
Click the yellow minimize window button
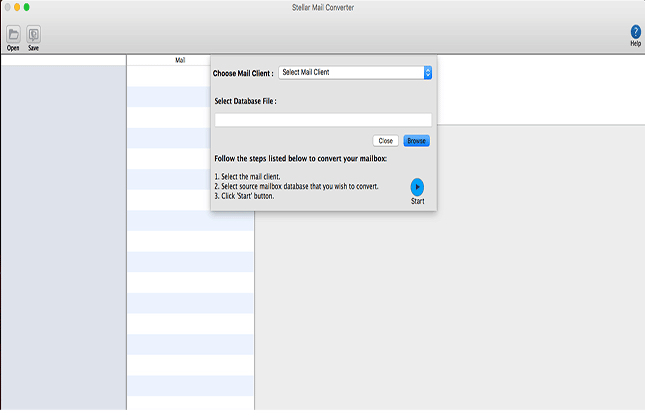[17, 7]
